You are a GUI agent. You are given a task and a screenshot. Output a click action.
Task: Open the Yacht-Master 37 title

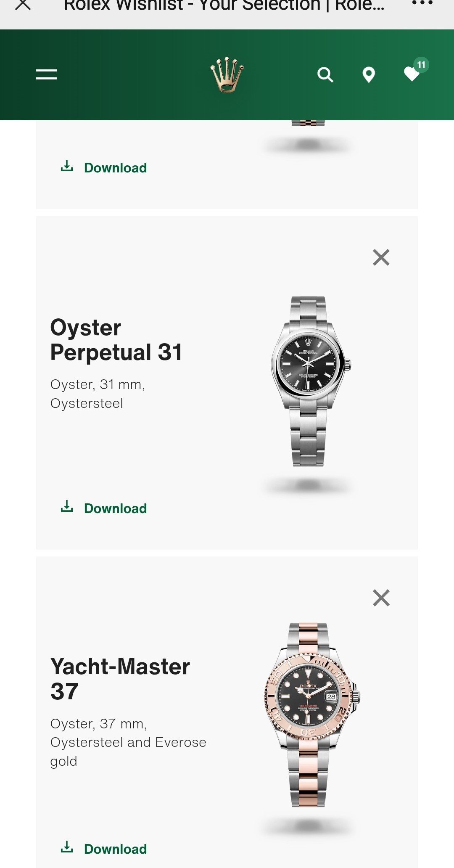click(120, 679)
